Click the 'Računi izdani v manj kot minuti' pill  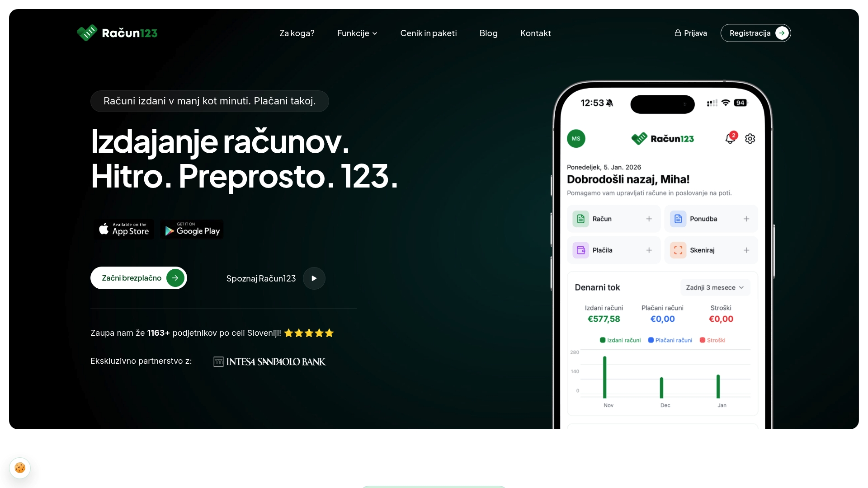209,101
